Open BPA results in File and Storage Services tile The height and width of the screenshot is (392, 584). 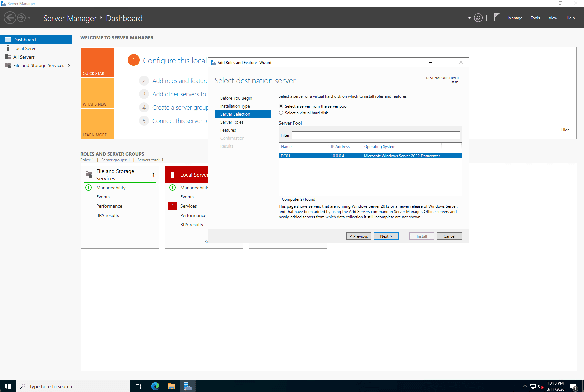click(108, 215)
